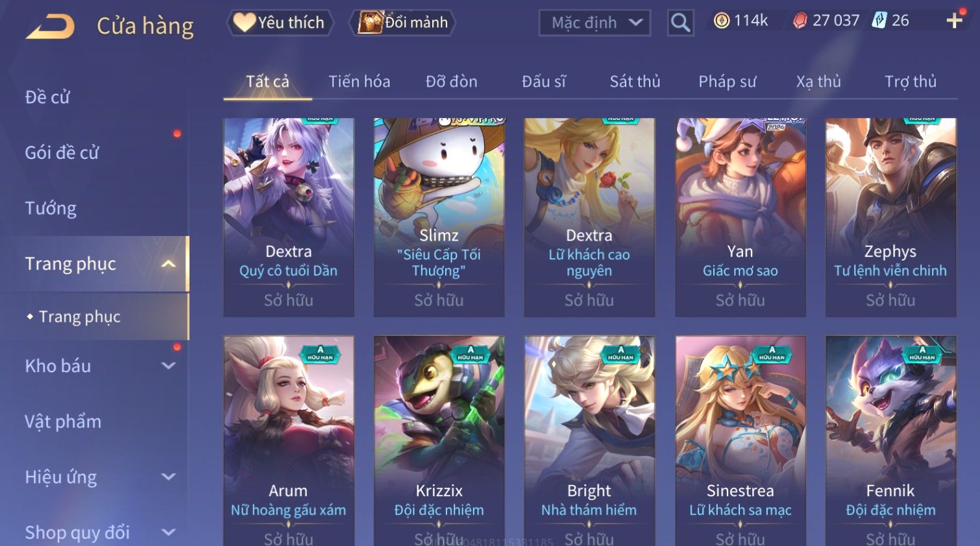The height and width of the screenshot is (546, 980).
Task: Click the gold coin 114k icon
Action: click(721, 21)
